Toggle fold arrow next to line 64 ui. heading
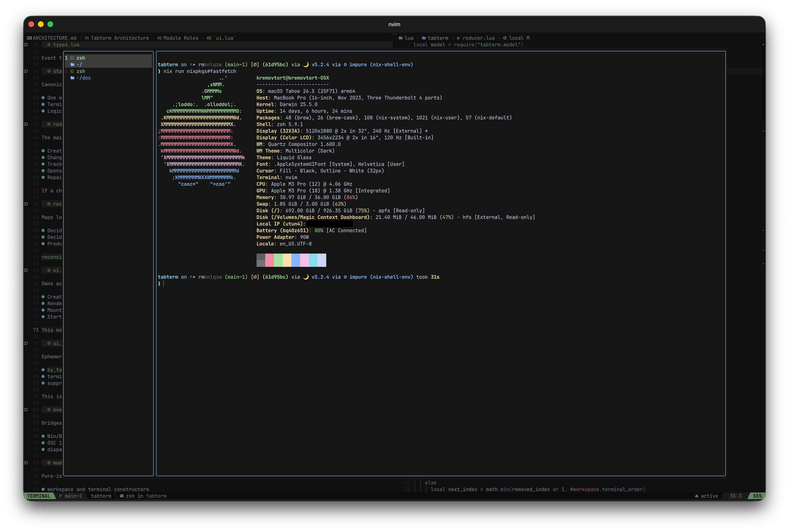789x532 pixels. pos(26,270)
